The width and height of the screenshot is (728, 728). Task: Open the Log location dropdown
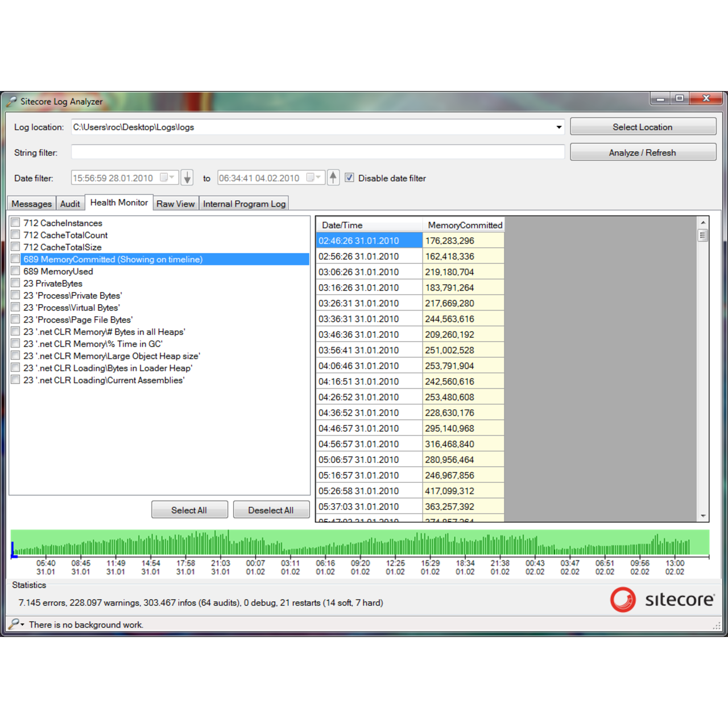[x=558, y=127]
